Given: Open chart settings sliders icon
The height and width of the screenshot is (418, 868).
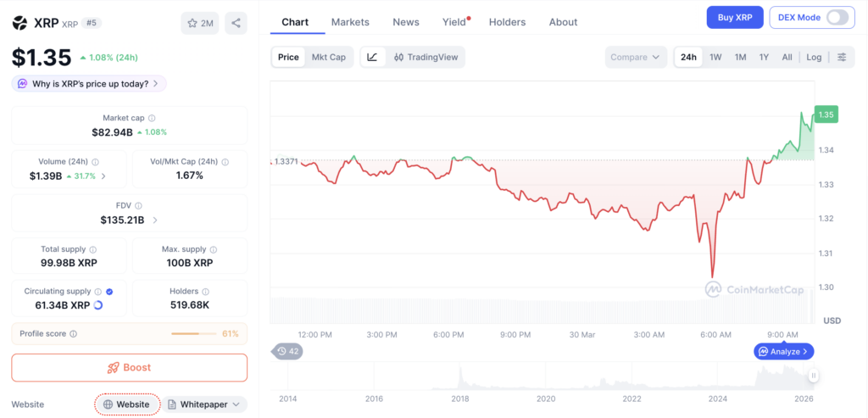Looking at the screenshot, I should [842, 57].
